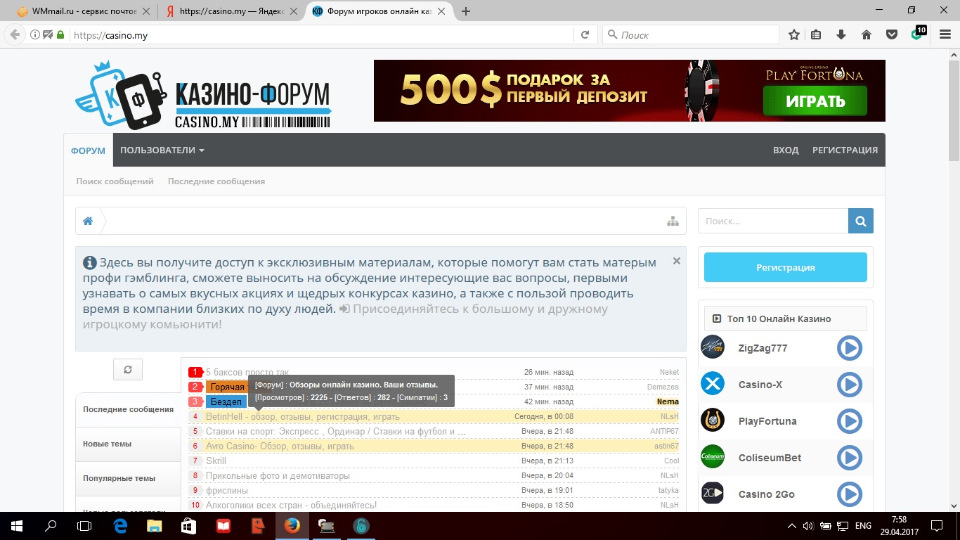
Task: Click the blue search magnifier button
Action: [x=860, y=221]
